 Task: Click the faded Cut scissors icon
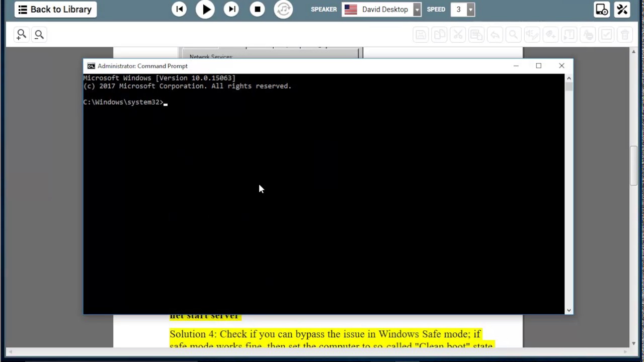(458, 35)
